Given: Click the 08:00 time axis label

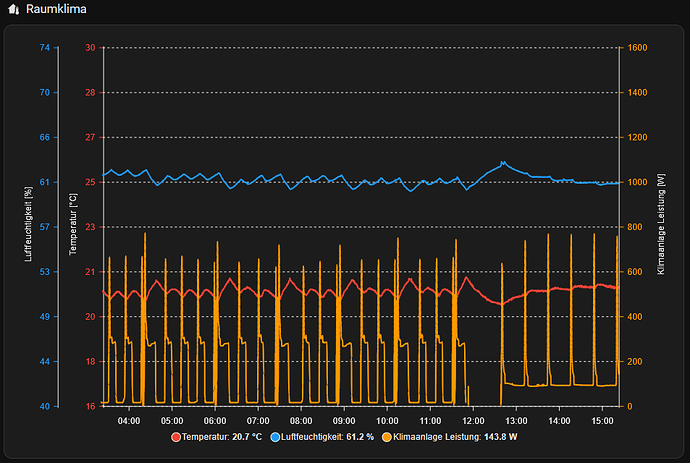Looking at the screenshot, I should coord(301,421).
